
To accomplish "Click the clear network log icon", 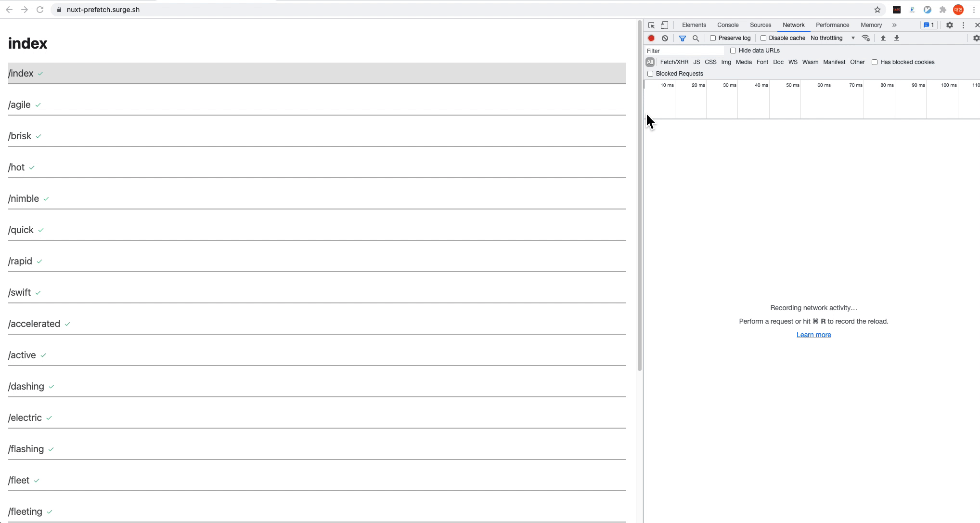I will coord(664,38).
